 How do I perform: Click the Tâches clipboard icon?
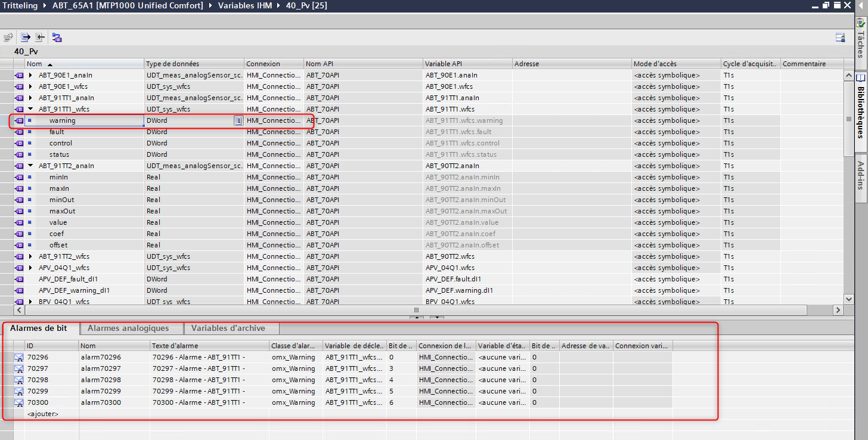click(x=860, y=24)
